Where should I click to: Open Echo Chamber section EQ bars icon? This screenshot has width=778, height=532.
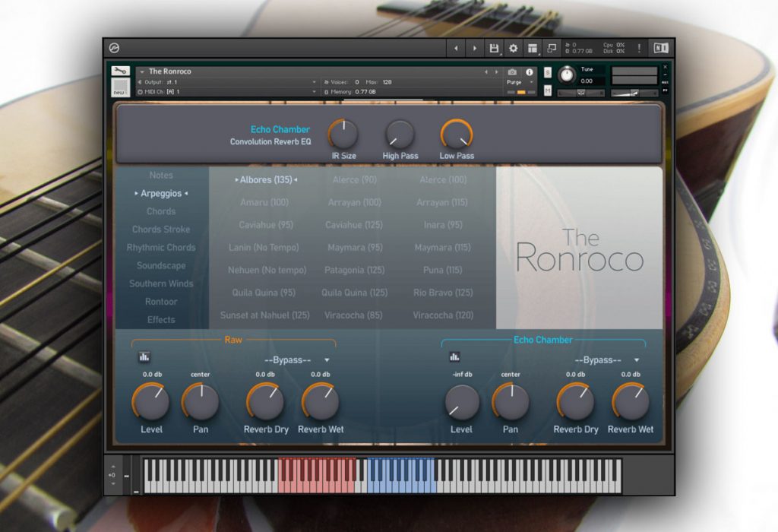454,356
